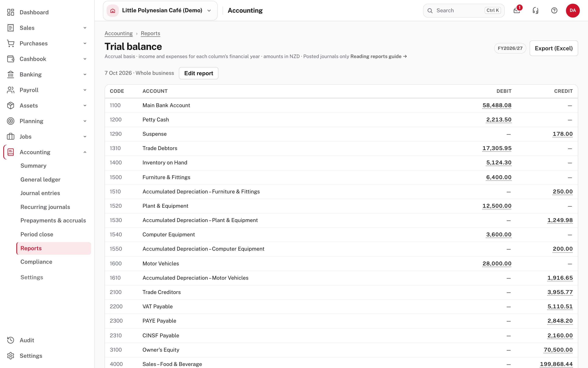Click the Accounting breadcrumb link
This screenshot has width=588, height=368.
(x=119, y=33)
